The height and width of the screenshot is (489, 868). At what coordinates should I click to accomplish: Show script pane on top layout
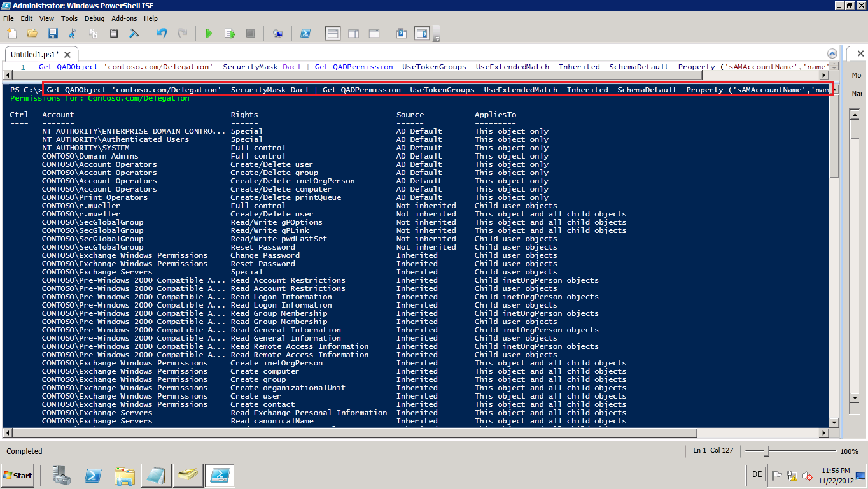pyautogui.click(x=333, y=33)
